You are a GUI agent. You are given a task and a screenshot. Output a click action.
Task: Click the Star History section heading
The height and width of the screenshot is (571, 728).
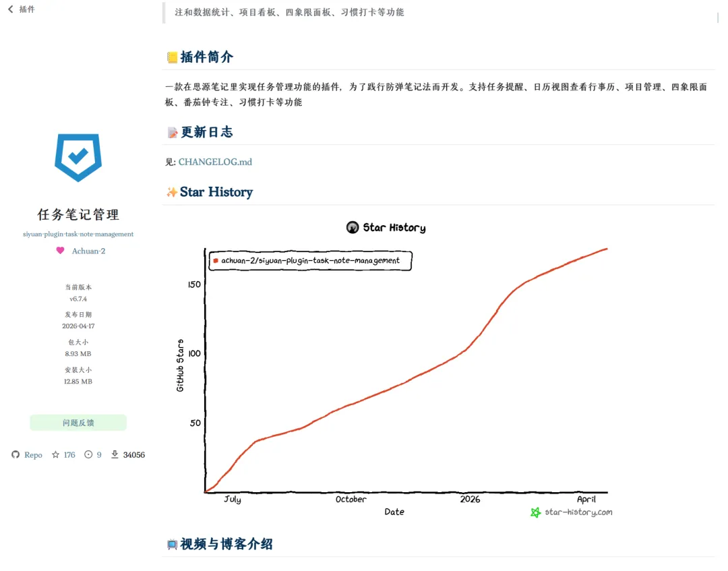pos(216,192)
